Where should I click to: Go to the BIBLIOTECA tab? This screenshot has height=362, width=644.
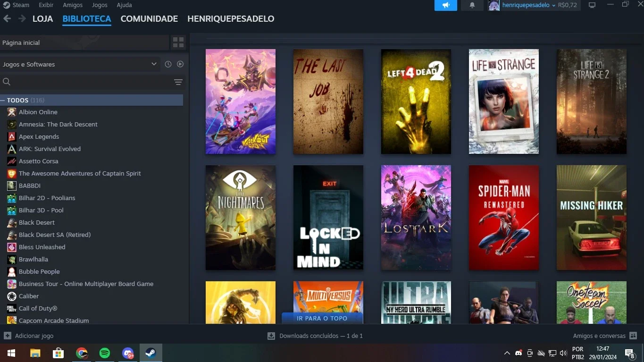point(87,19)
